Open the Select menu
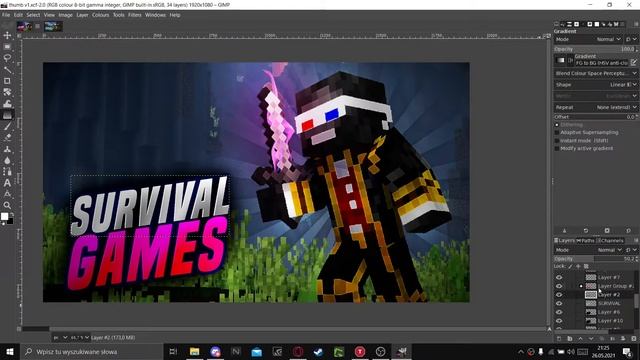The image size is (640, 360). click(33, 15)
